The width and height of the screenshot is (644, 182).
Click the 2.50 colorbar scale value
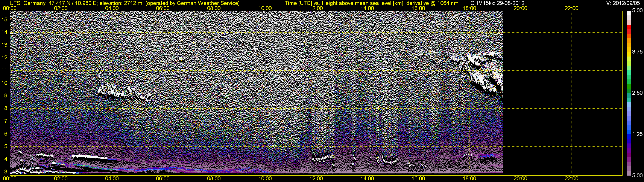637,93
